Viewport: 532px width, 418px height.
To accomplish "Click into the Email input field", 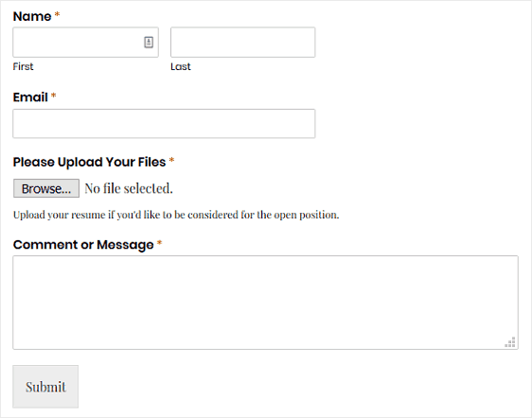I will tap(164, 123).
